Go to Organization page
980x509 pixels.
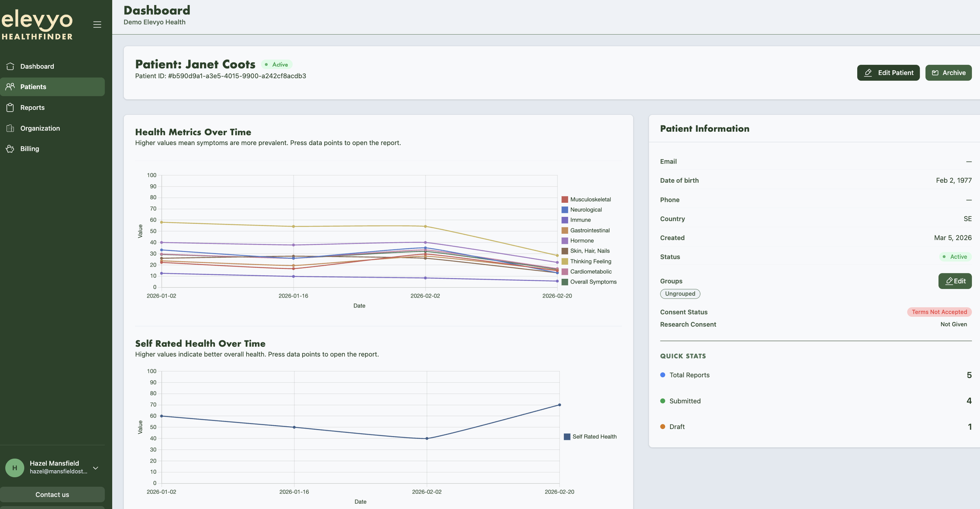pos(40,128)
